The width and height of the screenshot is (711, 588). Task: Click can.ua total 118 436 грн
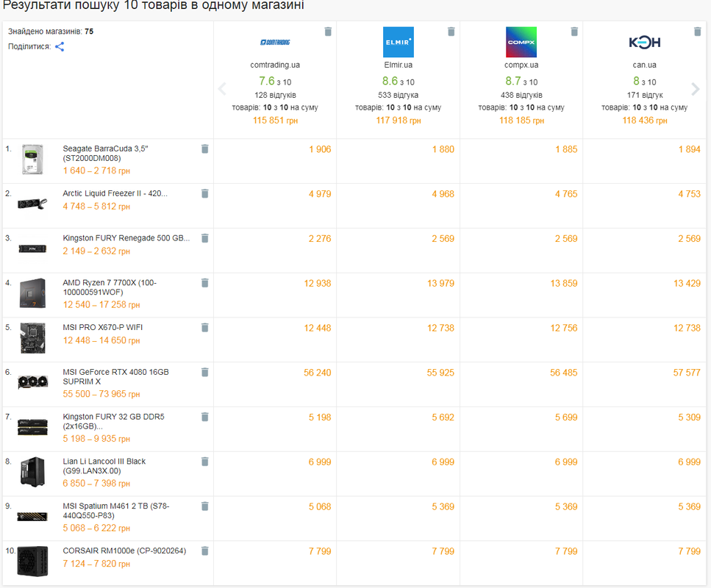click(x=644, y=120)
